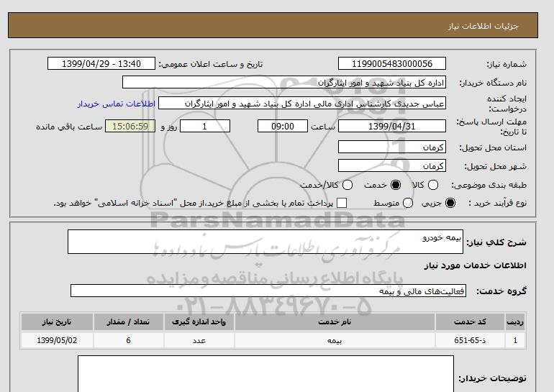Click the کد خدمت column header

coord(470,322)
